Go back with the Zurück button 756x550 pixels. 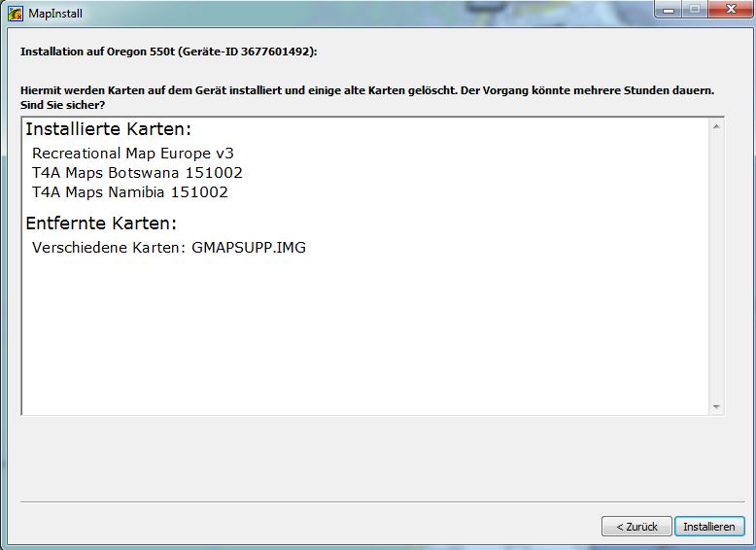636,527
